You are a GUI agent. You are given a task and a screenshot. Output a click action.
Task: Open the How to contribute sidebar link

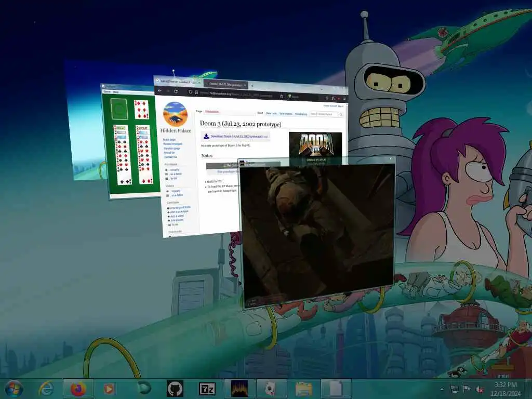coord(180,207)
